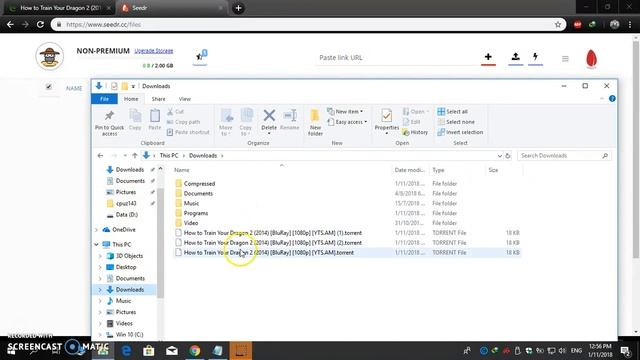640x360 pixels.
Task: Click the Upgrade Storage link
Action: [x=154, y=51]
